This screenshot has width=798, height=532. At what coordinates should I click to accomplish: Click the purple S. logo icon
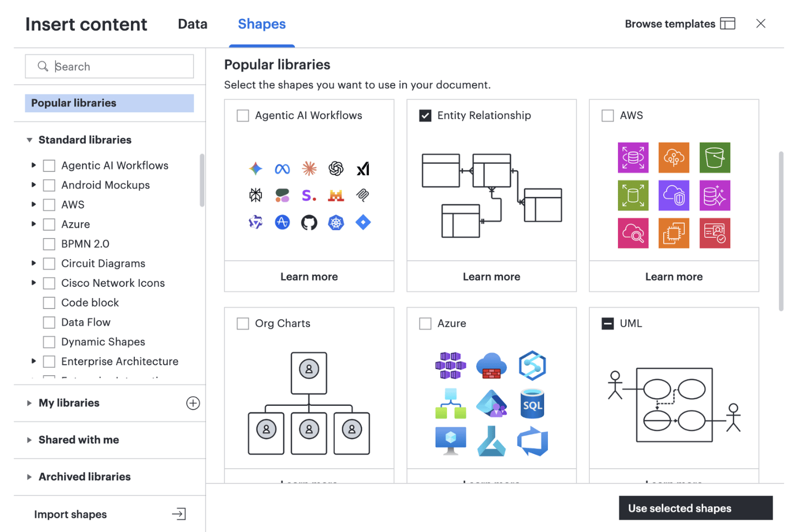coord(308,195)
